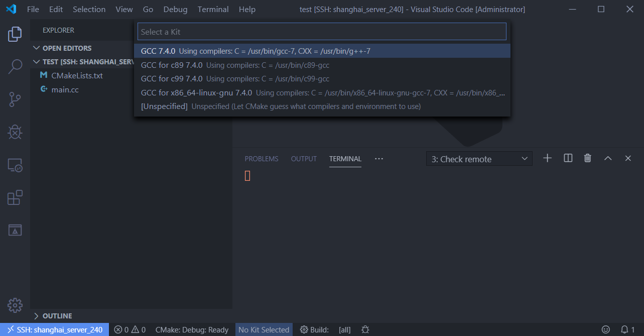Switch to the Output tab
This screenshot has height=336, width=644.
[x=304, y=159]
